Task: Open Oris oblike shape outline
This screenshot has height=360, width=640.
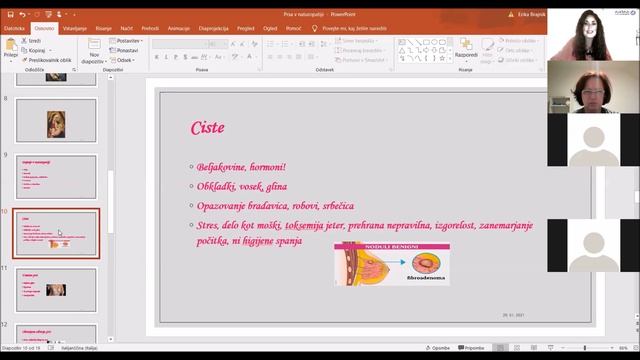Action: [x=515, y=50]
